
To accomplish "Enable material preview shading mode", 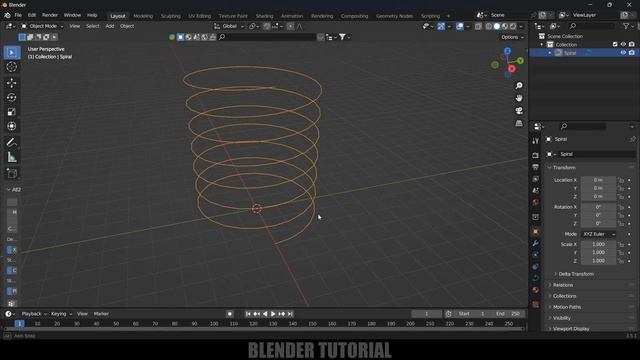I will point(505,26).
